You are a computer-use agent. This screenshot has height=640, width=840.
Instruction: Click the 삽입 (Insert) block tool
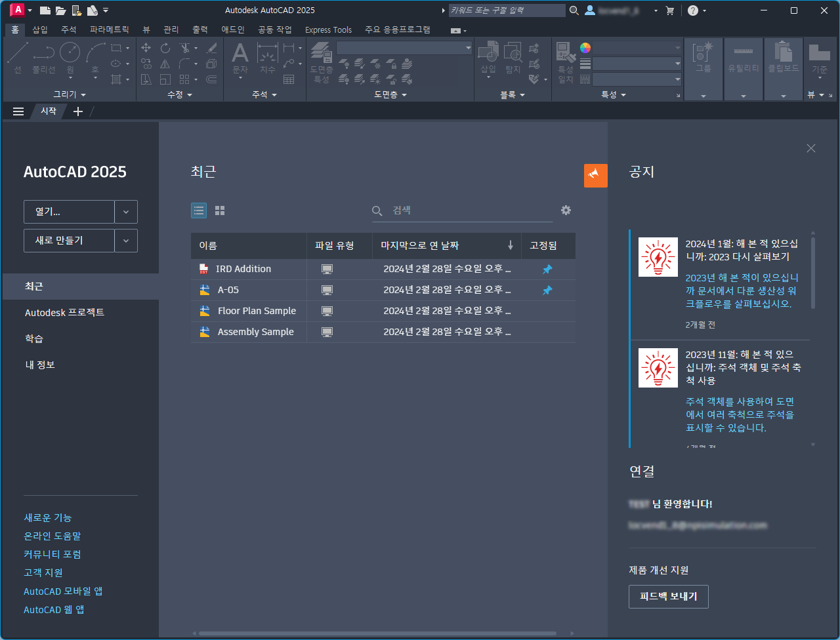pyautogui.click(x=488, y=59)
